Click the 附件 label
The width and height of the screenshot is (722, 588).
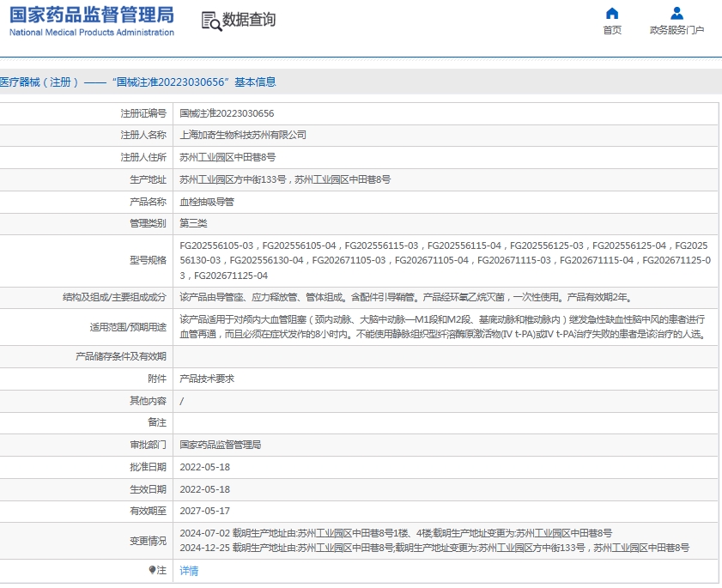tap(157, 379)
